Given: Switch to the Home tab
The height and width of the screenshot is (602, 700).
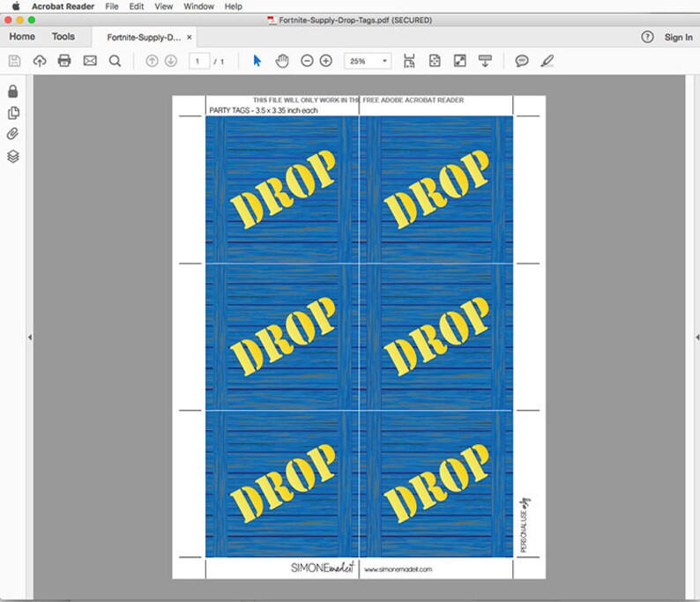Looking at the screenshot, I should [x=22, y=37].
